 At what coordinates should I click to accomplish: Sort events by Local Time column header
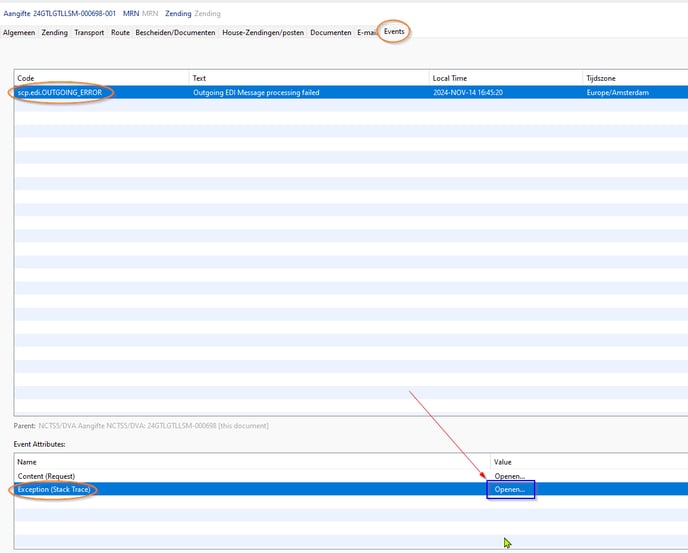(x=505, y=78)
